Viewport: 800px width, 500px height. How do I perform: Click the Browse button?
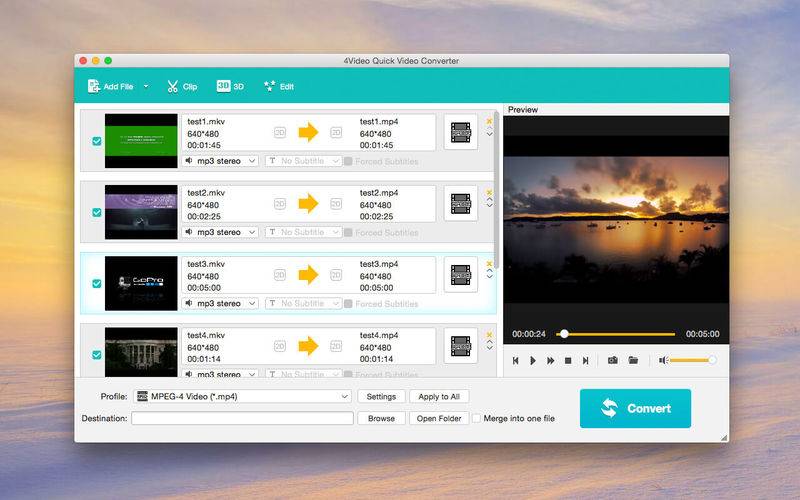click(381, 418)
